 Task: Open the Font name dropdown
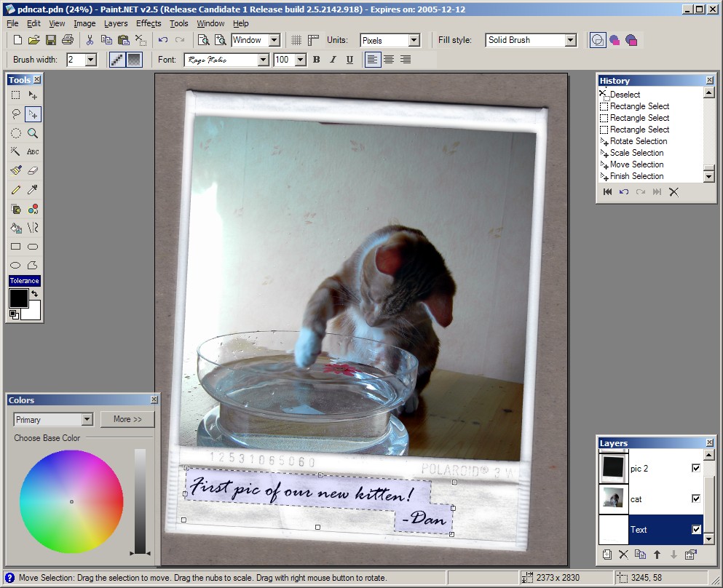tap(264, 60)
